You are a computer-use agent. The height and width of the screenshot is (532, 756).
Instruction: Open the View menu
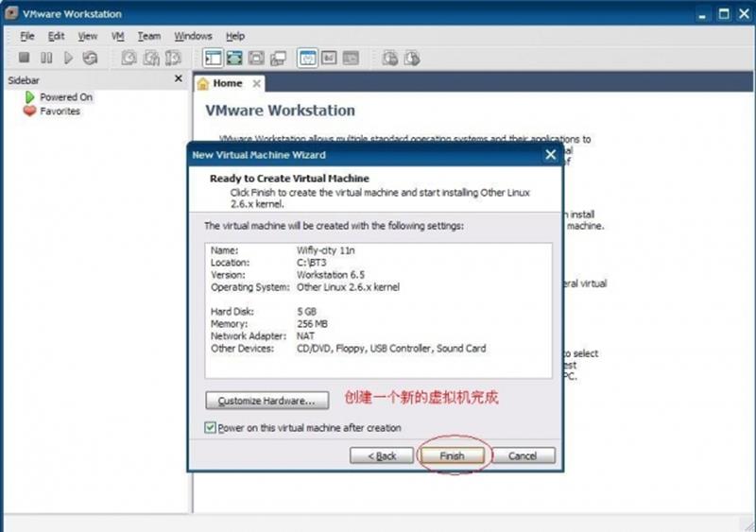click(88, 36)
